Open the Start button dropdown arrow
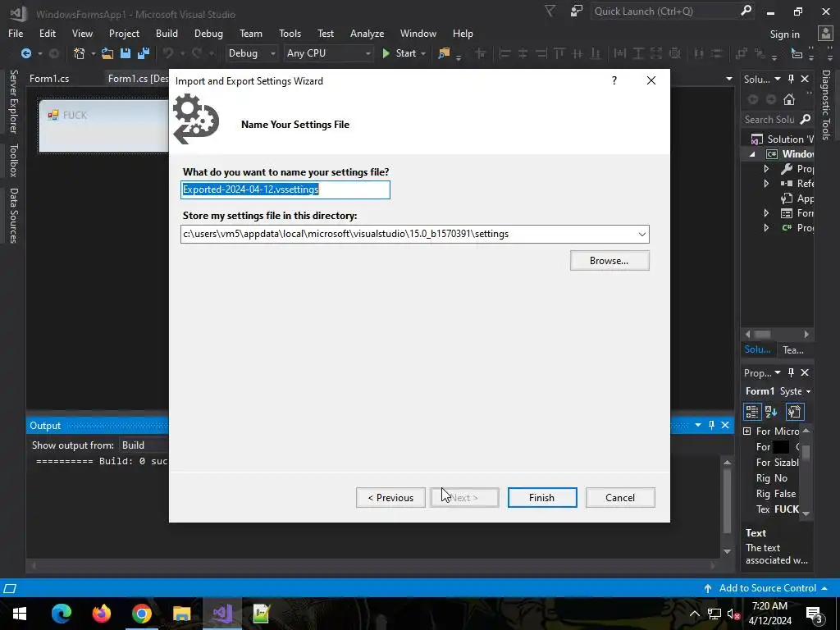Image resolution: width=840 pixels, height=630 pixels. [423, 53]
